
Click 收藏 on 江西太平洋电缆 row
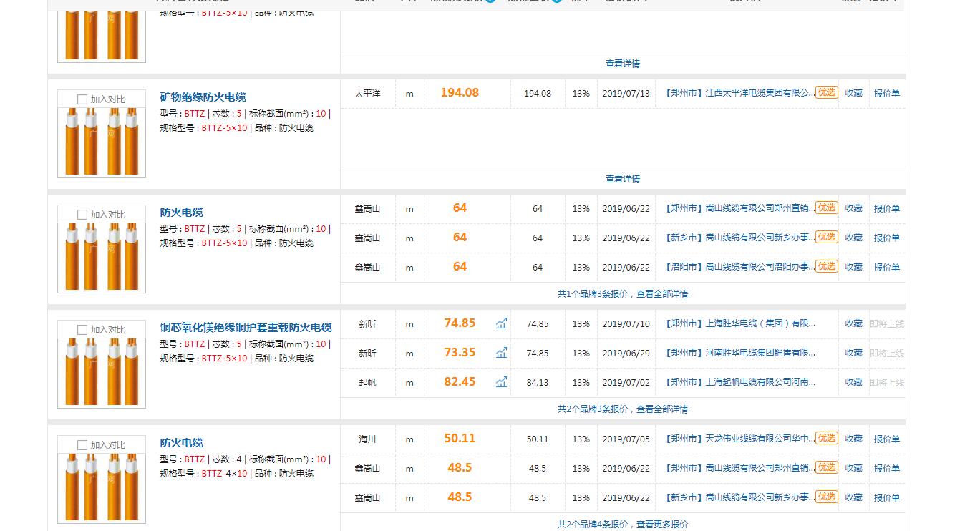853,93
